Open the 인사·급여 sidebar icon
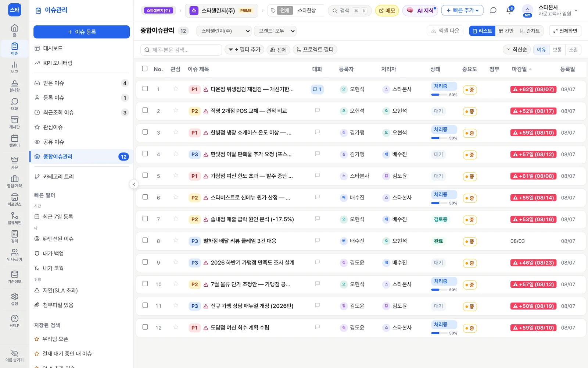The width and height of the screenshot is (588, 368). click(14, 255)
